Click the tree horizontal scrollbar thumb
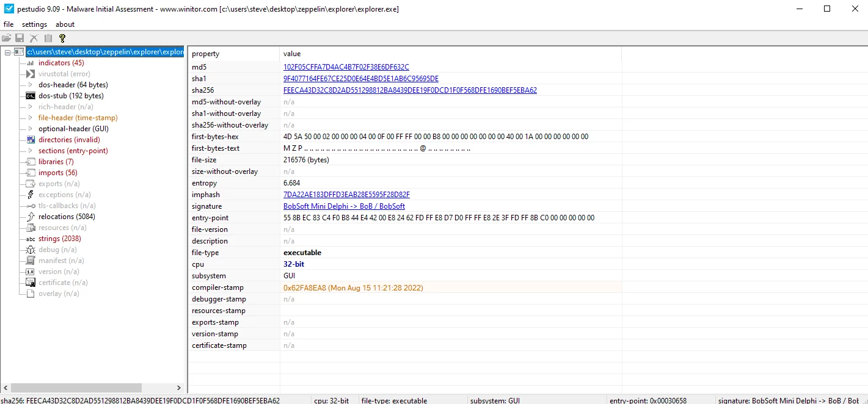 pyautogui.click(x=76, y=388)
